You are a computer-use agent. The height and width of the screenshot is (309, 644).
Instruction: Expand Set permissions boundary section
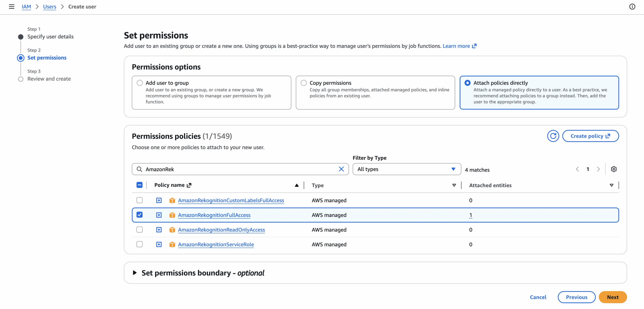(x=135, y=273)
